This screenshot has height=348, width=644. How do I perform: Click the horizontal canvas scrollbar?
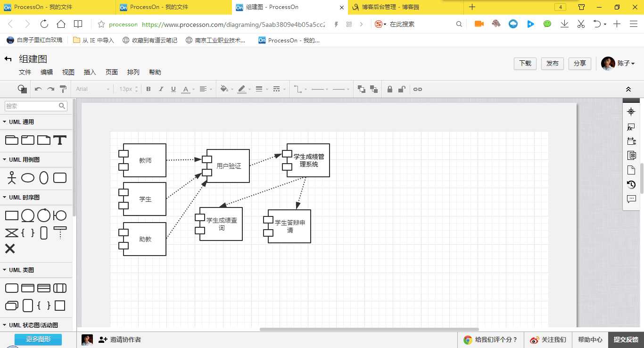tap(369, 329)
